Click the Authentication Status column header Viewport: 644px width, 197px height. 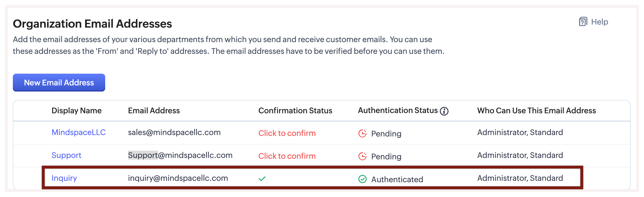398,110
